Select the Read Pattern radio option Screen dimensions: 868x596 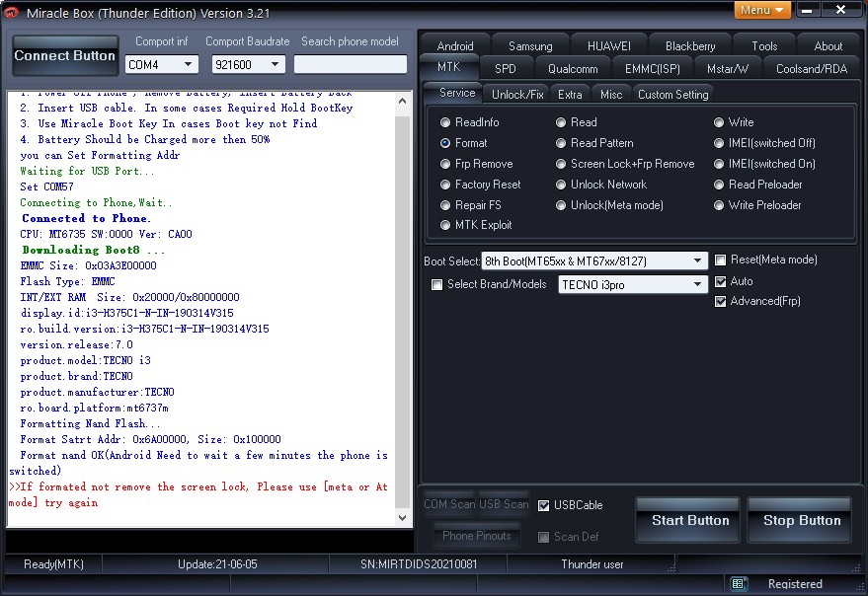(x=594, y=143)
